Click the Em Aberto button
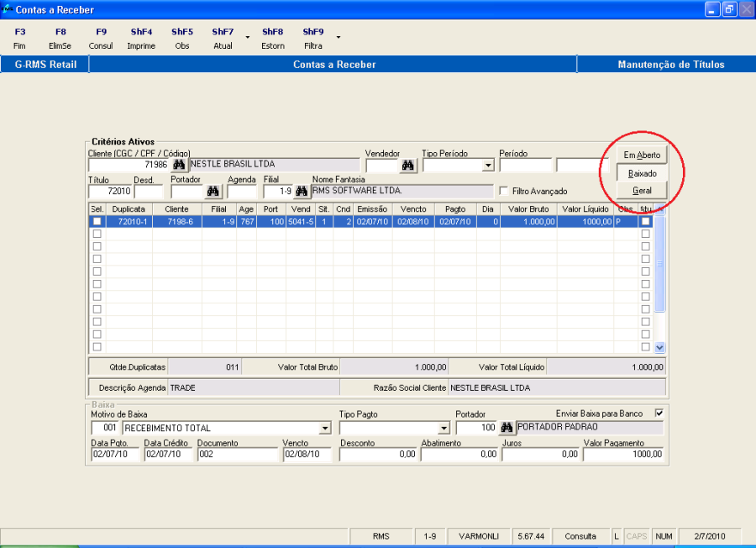The image size is (756, 548). (642, 155)
